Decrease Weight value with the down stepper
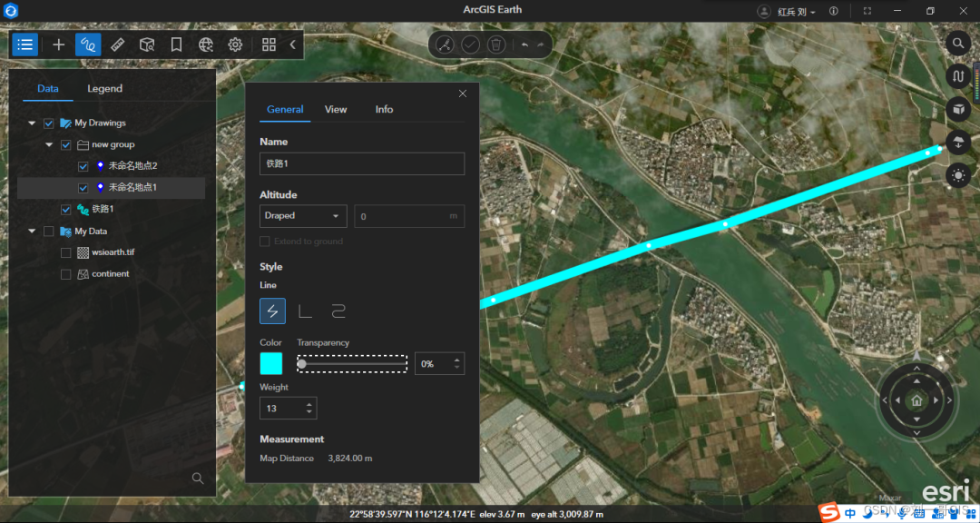Viewport: 980px width, 523px height. 309,411
